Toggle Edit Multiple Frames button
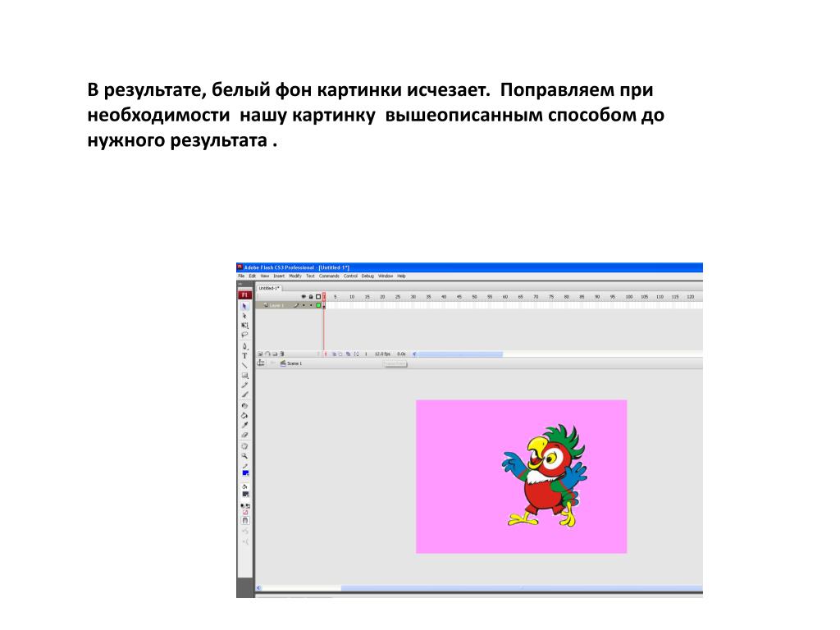The height and width of the screenshot is (630, 840). [348, 354]
